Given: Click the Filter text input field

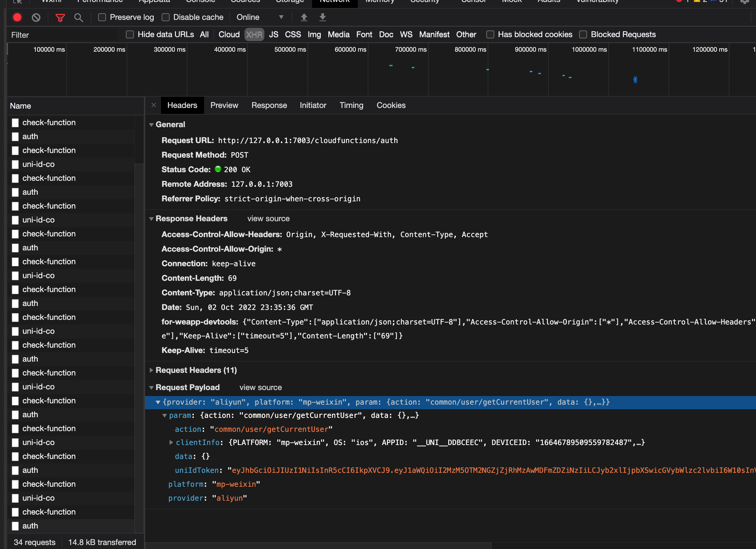Looking at the screenshot, I should coord(63,35).
